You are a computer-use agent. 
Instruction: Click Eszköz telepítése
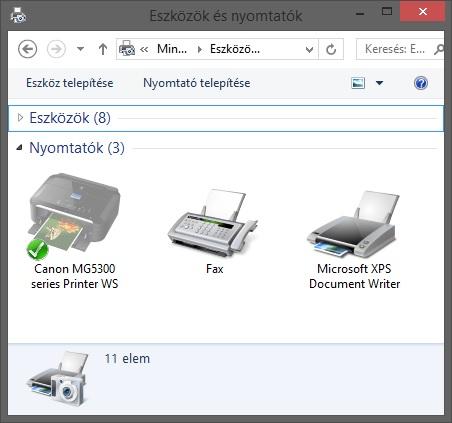pos(70,83)
